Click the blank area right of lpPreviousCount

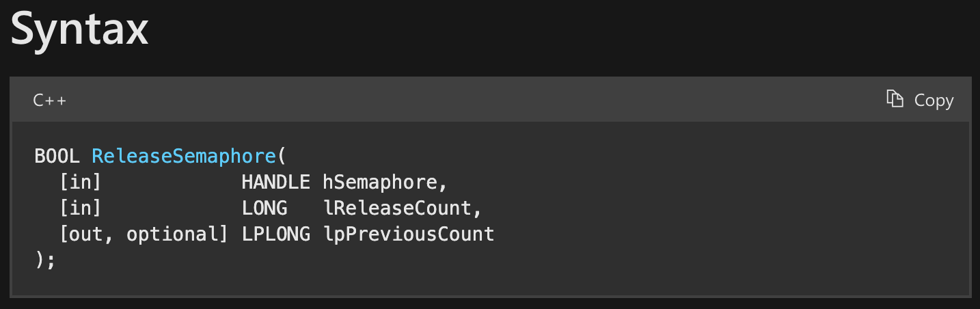click(683, 234)
